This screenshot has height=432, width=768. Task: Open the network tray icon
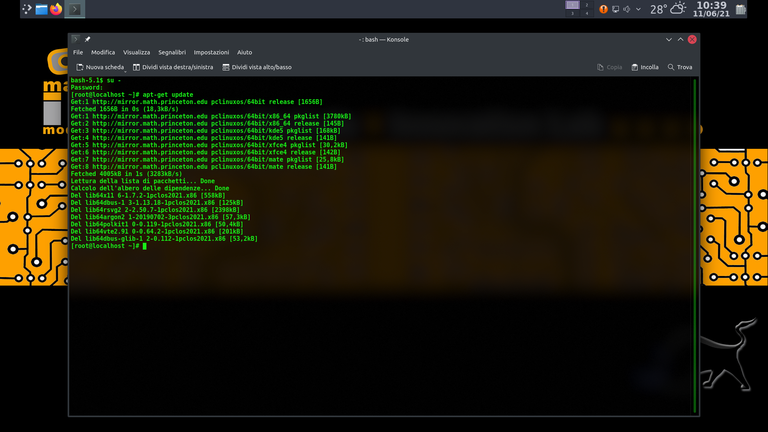[x=615, y=9]
